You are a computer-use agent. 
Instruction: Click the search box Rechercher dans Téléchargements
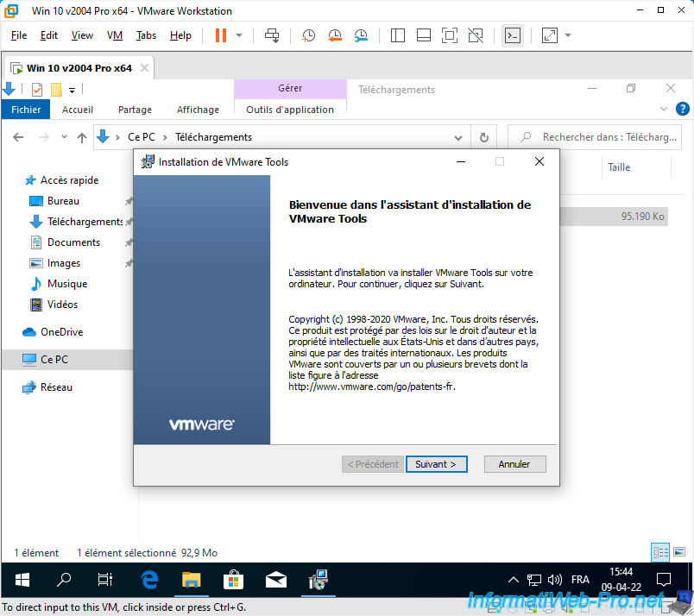click(x=595, y=137)
